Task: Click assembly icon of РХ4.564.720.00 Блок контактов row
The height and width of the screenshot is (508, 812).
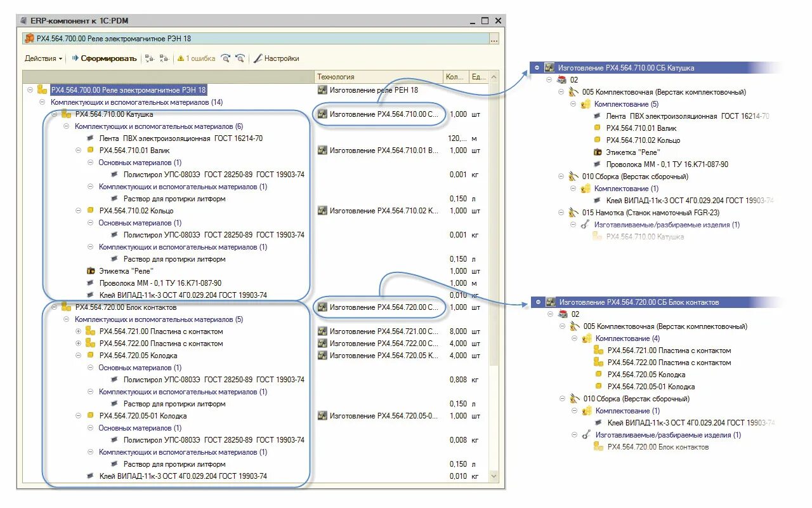Action: pos(66,307)
